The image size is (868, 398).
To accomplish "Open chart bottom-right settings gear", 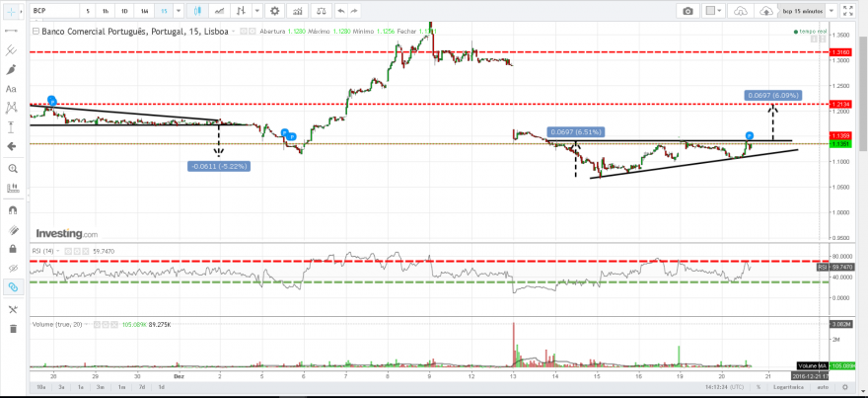I will click(x=844, y=386).
